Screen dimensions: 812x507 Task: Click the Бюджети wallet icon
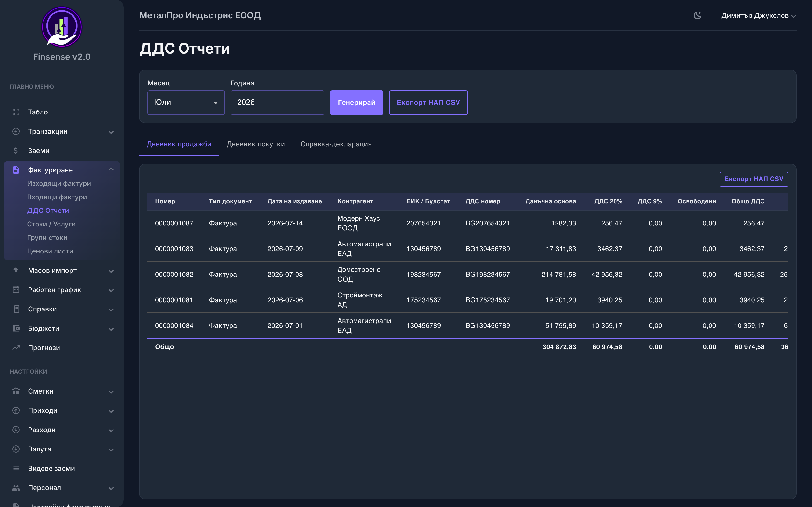pyautogui.click(x=16, y=328)
